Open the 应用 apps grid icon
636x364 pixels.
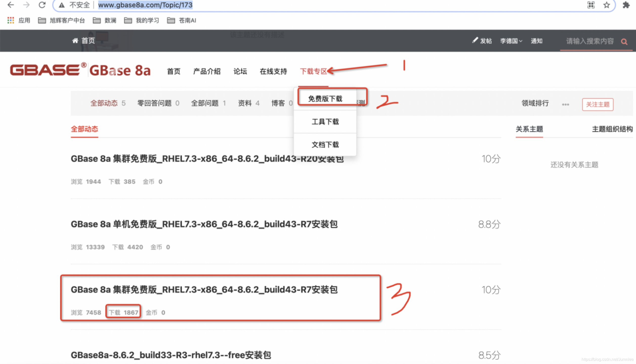click(11, 20)
